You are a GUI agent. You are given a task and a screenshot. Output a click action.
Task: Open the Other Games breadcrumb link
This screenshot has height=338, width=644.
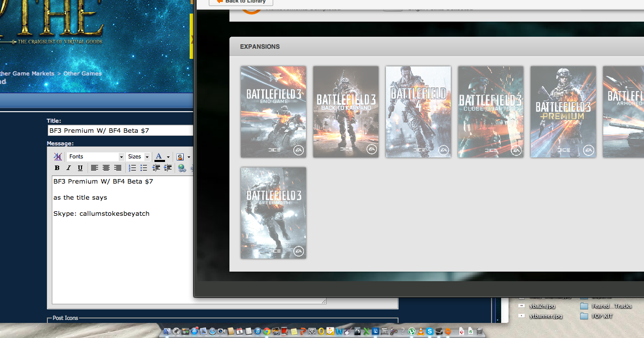[x=83, y=73]
